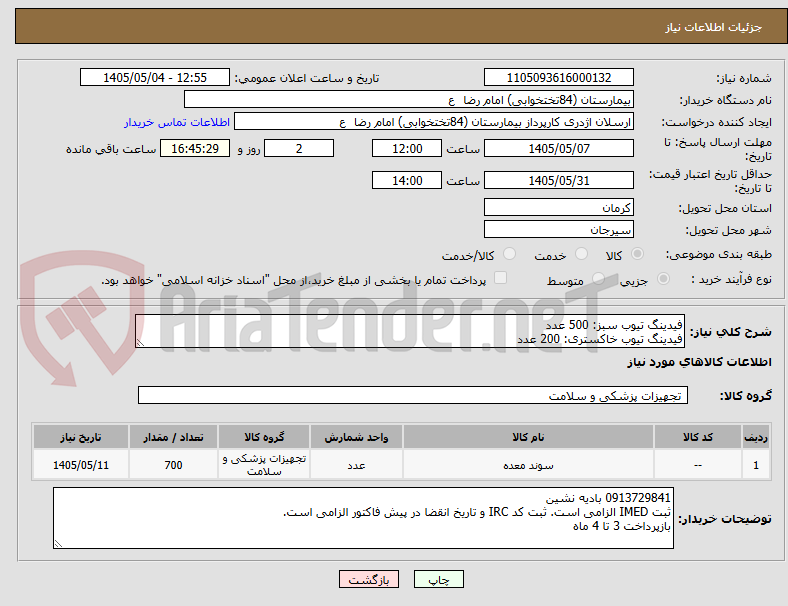Click the buyer organization name field

(409, 99)
